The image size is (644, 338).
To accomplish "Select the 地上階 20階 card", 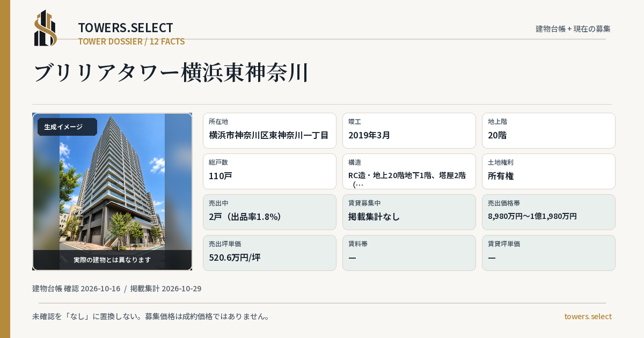I will coord(548,130).
